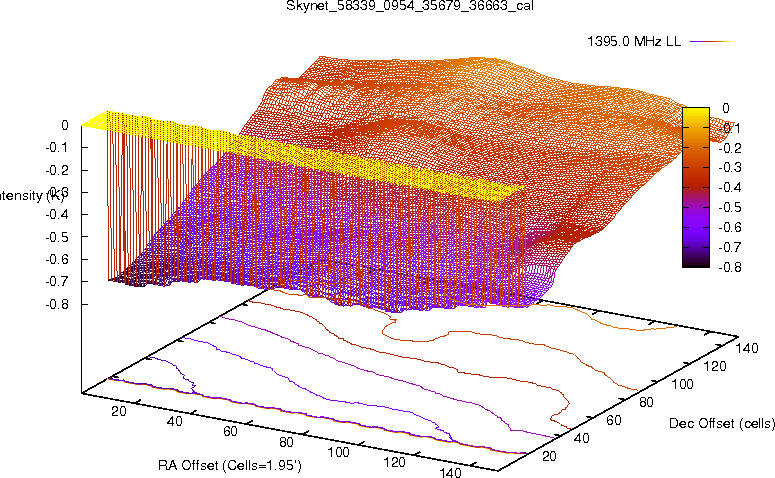Pick the 20 tick on the RA Offset axis
The width and height of the screenshot is (775, 478).
coord(119,411)
